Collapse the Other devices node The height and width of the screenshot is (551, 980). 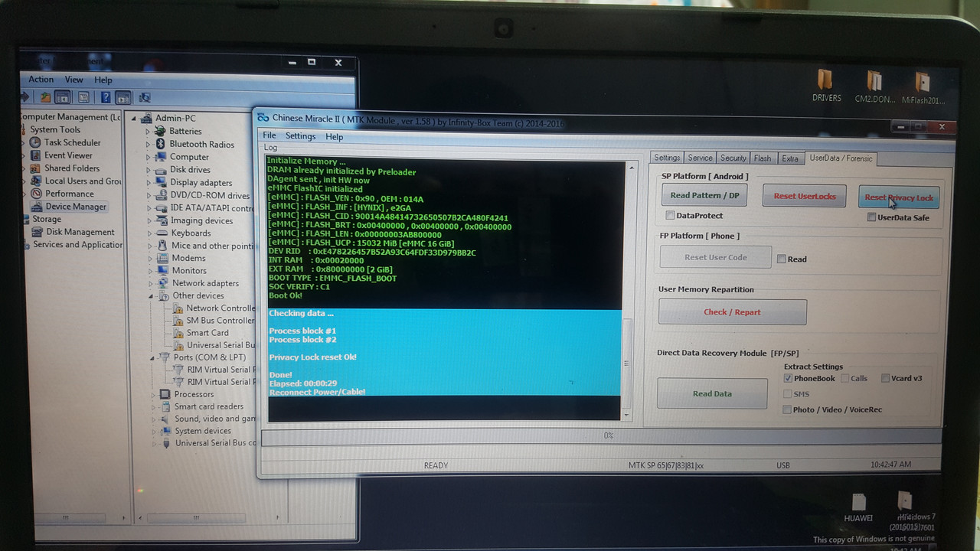pos(151,296)
